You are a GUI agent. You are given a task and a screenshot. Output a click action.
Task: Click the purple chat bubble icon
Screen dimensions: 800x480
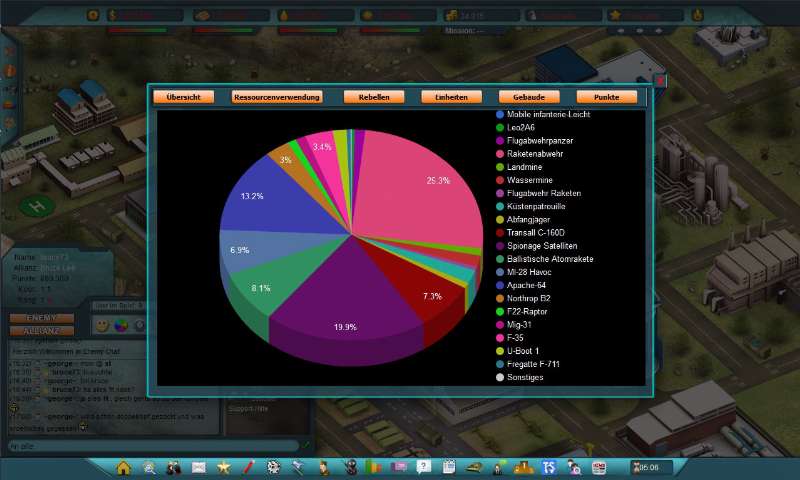(x=398, y=467)
